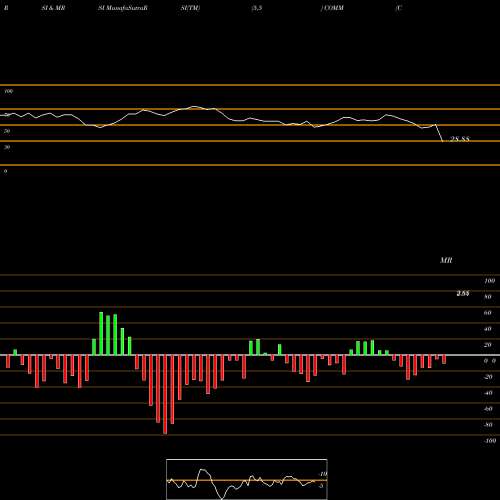The width and height of the screenshot is (500, 500).
Task: Click the '100' label on RSI axis
Action: click(9, 91)
